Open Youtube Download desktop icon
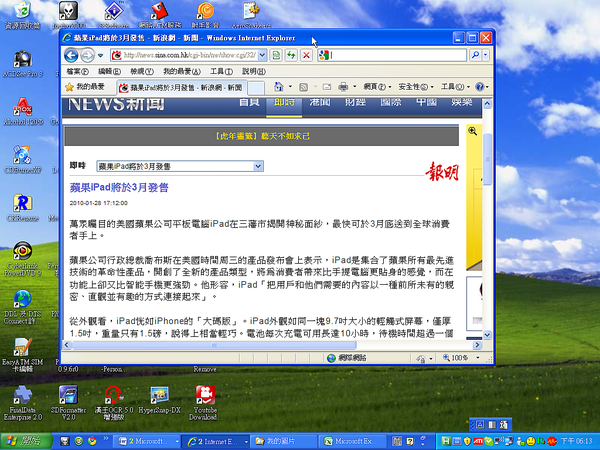This screenshot has height=450, width=600. coord(205,403)
